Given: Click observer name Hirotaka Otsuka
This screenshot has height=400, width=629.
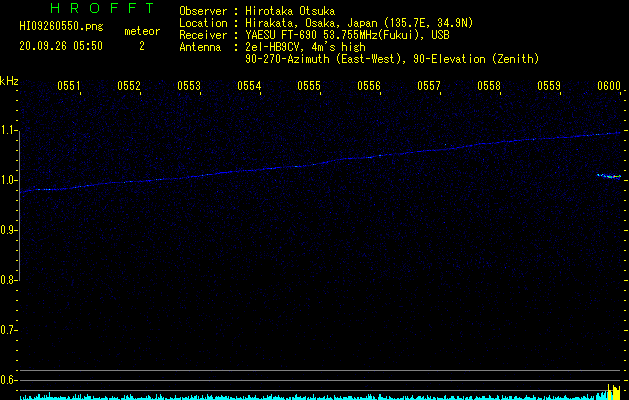Looking at the screenshot, I should tap(290, 11).
